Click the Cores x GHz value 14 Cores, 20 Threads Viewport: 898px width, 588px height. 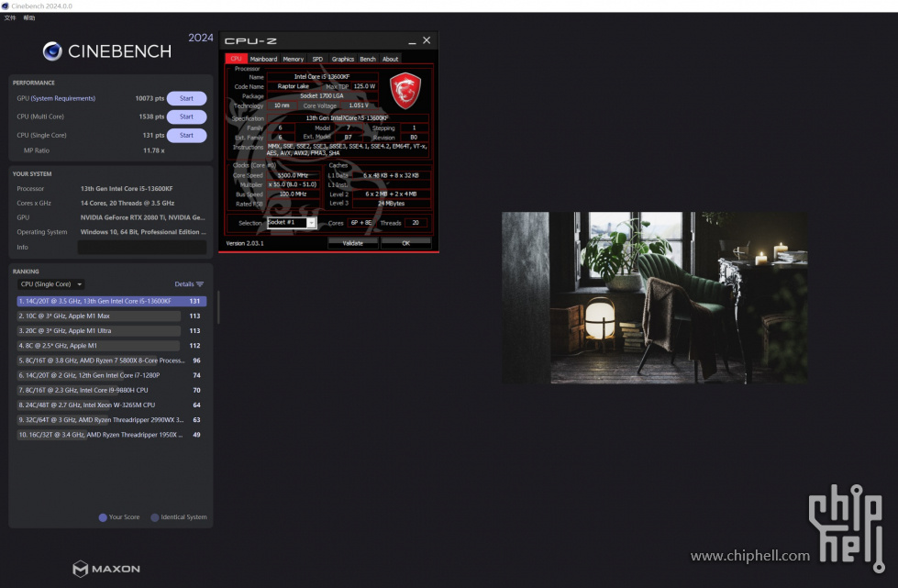[127, 204]
